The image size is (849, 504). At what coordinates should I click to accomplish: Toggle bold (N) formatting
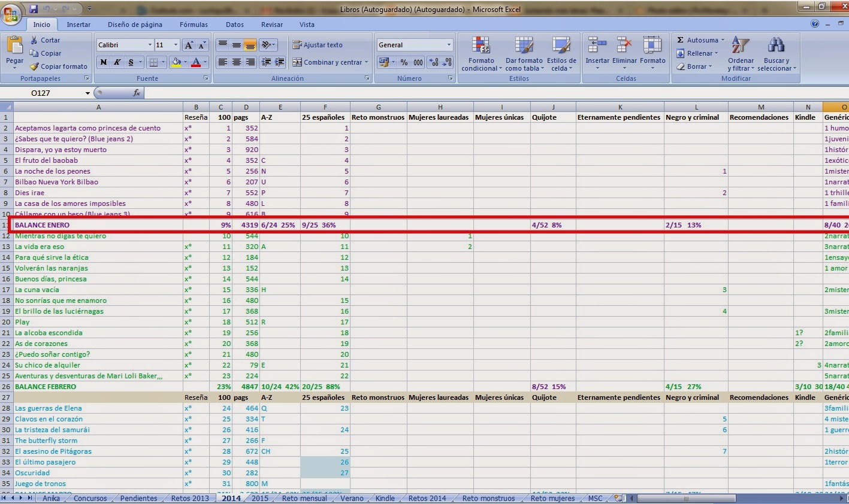pos(104,62)
